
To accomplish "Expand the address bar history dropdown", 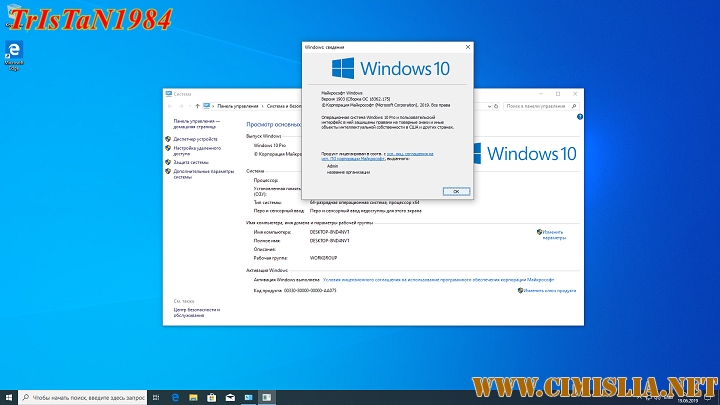I will [489, 106].
